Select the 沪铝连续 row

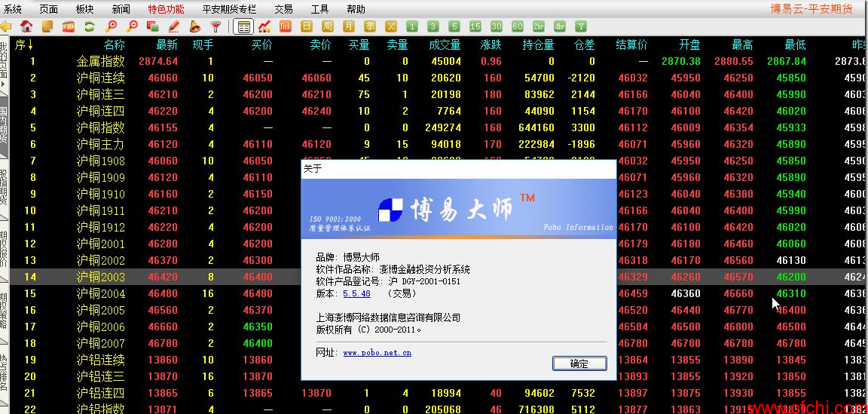pyautogui.click(x=439, y=360)
